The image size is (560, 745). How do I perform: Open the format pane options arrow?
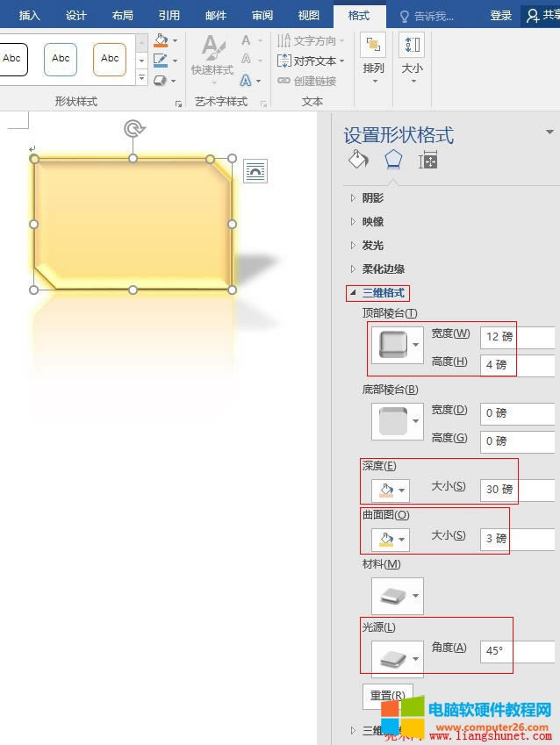point(549,132)
